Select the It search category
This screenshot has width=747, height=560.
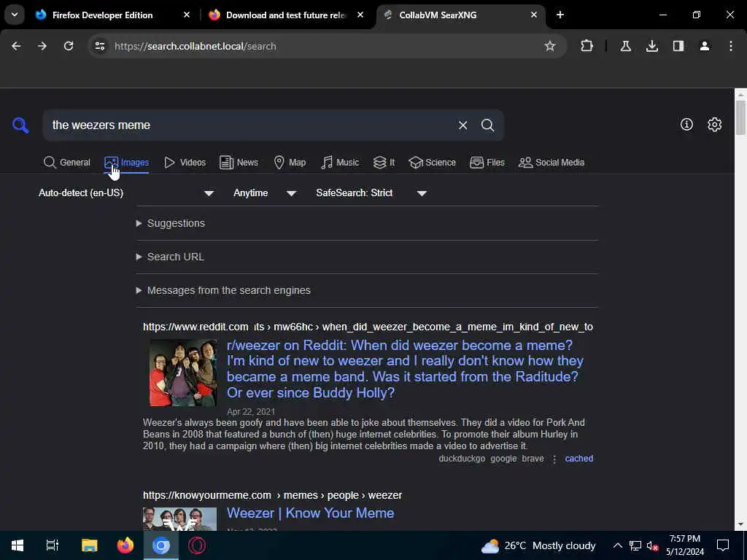tap(384, 163)
